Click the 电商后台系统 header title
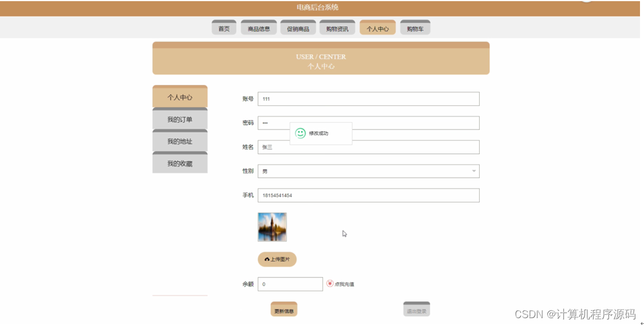Image resolution: width=644 pixels, height=325 pixels. pyautogui.click(x=318, y=7)
